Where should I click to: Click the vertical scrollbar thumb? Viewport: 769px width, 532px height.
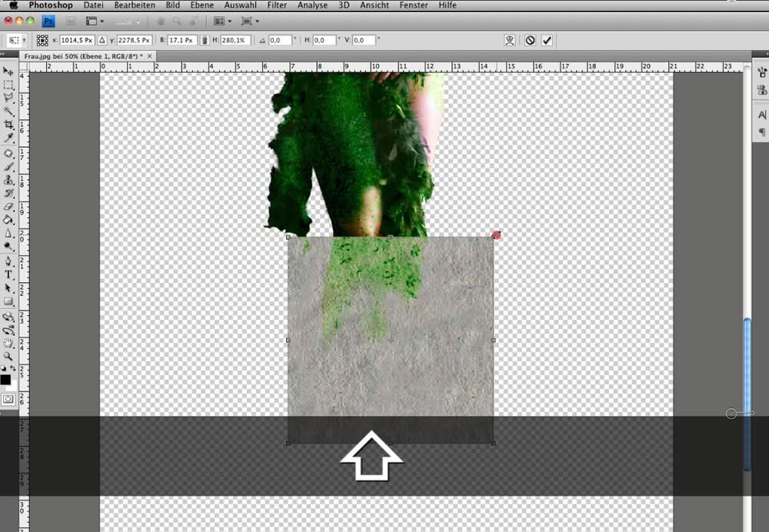click(x=747, y=394)
